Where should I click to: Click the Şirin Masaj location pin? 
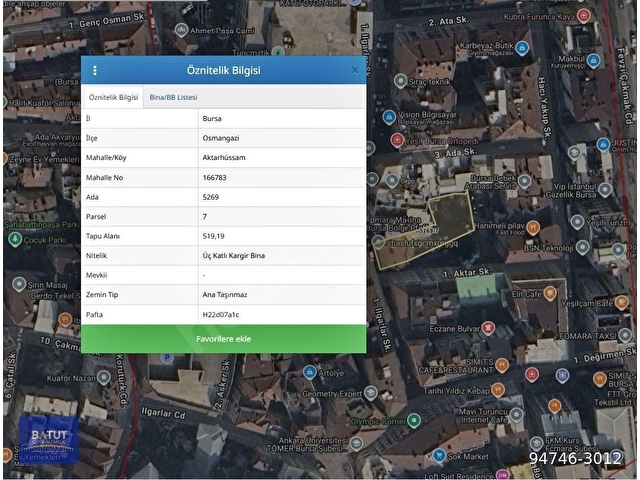click(x=19, y=284)
